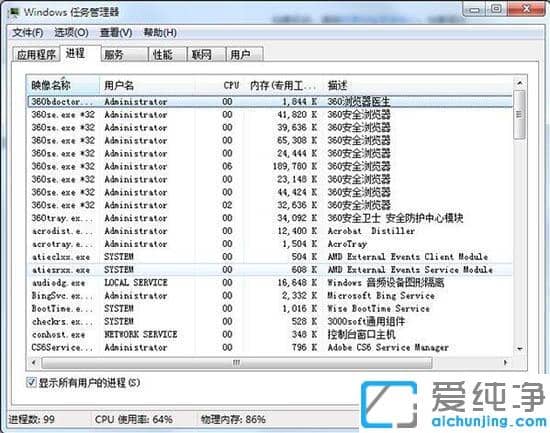Switch to the 联网 tab
The image size is (550, 433).
(x=206, y=55)
